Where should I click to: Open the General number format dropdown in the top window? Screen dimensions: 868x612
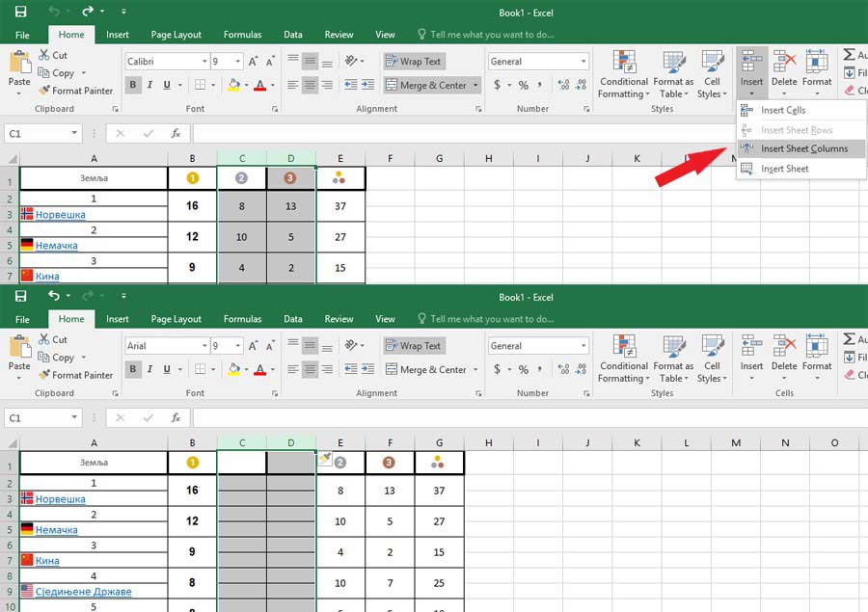click(x=583, y=62)
